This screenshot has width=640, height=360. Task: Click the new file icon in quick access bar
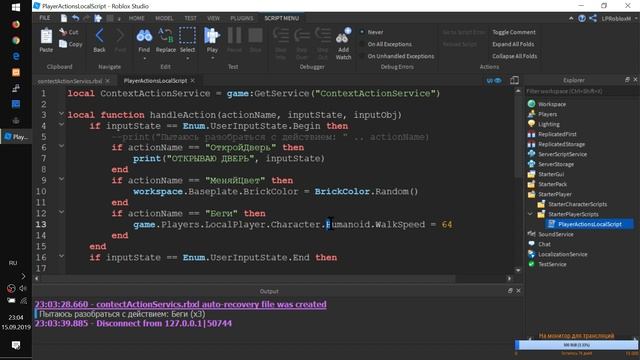[64, 18]
